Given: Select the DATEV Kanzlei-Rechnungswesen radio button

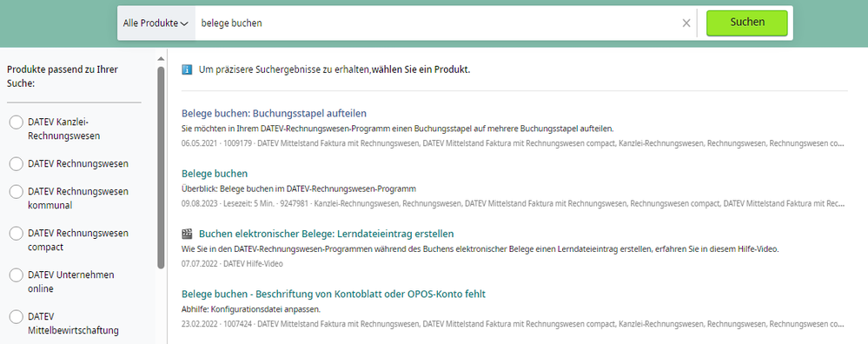Looking at the screenshot, I should 16,122.
